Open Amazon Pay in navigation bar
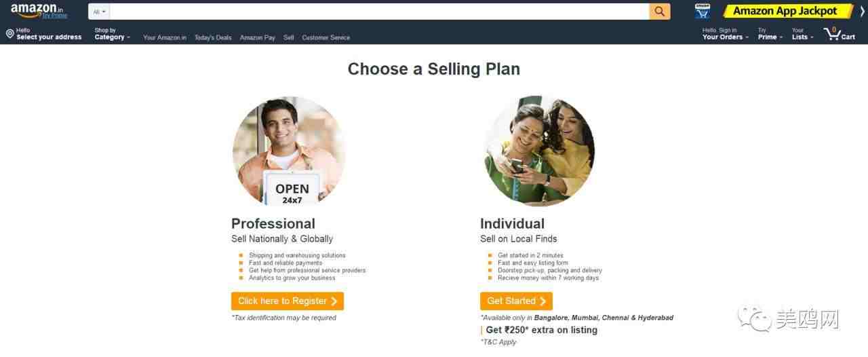 point(257,37)
